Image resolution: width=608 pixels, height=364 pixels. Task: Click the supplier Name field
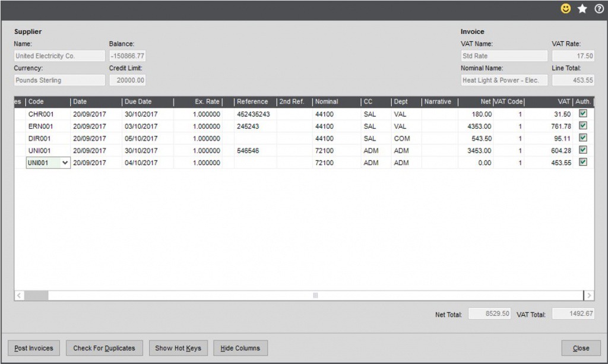pyautogui.click(x=59, y=56)
